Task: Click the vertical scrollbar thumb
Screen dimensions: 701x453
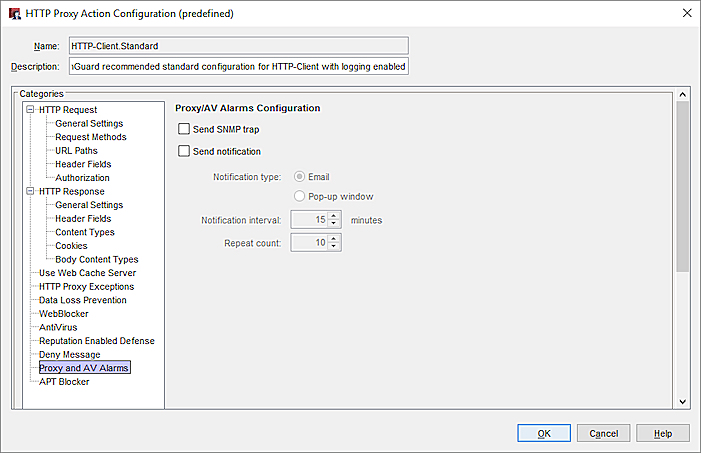Action: pos(682,186)
